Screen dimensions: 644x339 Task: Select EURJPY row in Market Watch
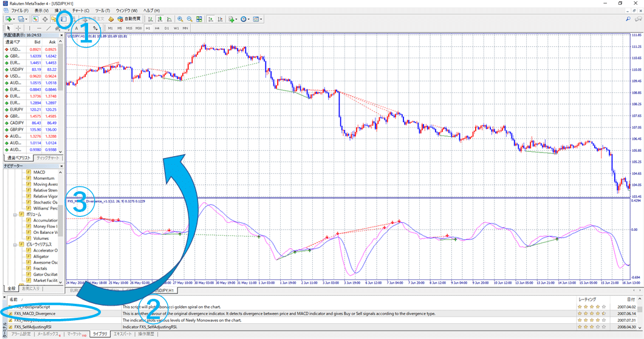(31, 110)
